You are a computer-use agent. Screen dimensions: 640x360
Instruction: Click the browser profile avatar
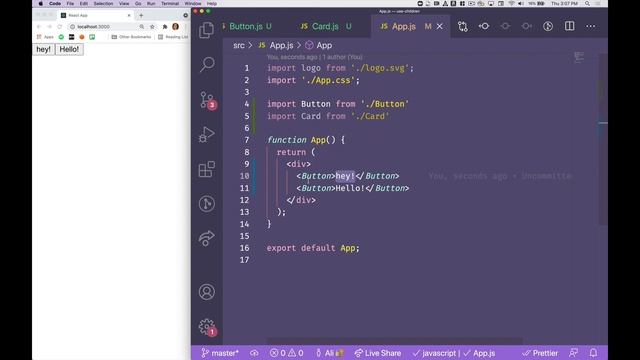pyautogui.click(x=176, y=27)
